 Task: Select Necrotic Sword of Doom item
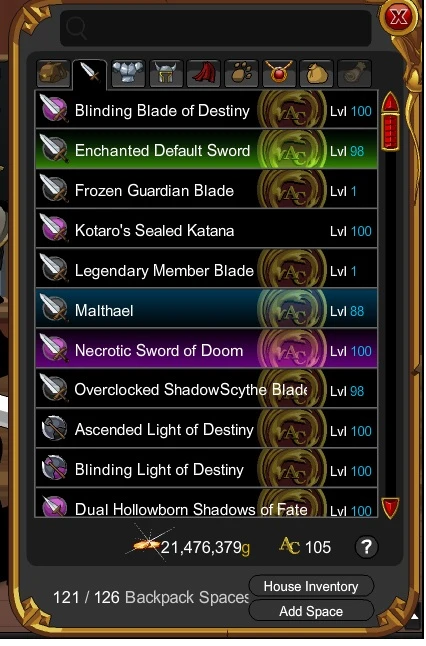coord(206,350)
